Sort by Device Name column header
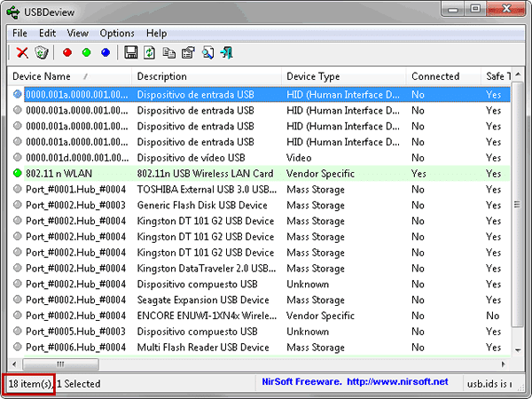532x399 pixels. (70, 76)
